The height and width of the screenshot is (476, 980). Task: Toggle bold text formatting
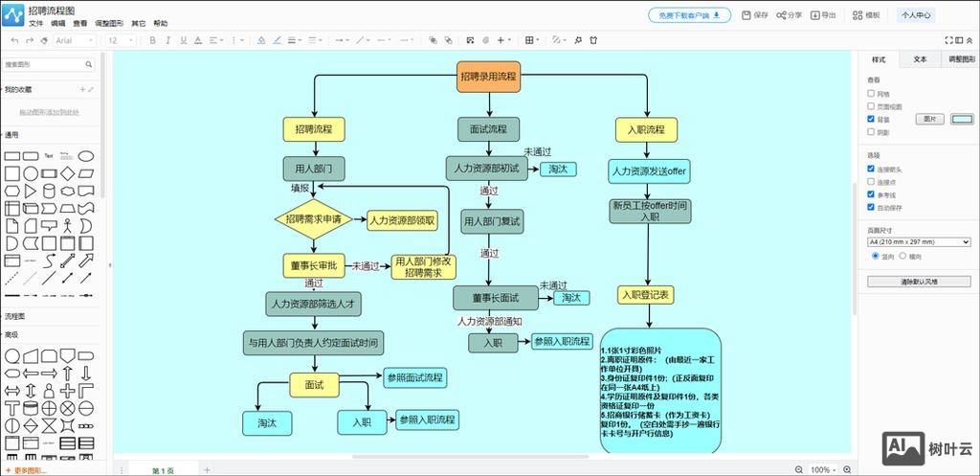pyautogui.click(x=151, y=40)
